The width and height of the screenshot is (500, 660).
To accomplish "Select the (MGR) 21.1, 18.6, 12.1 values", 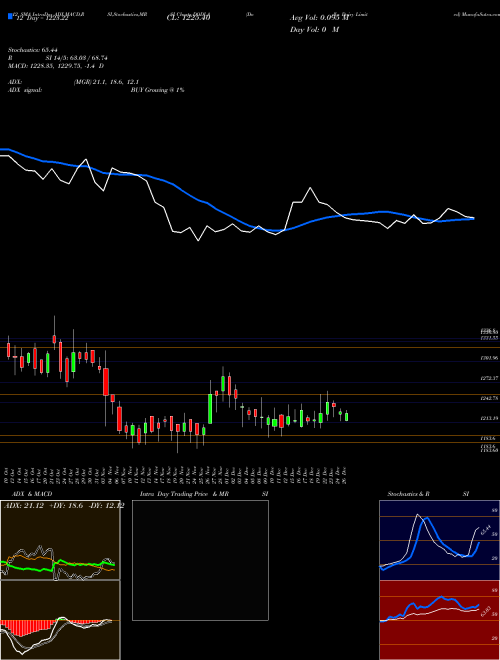I will (x=106, y=82).
